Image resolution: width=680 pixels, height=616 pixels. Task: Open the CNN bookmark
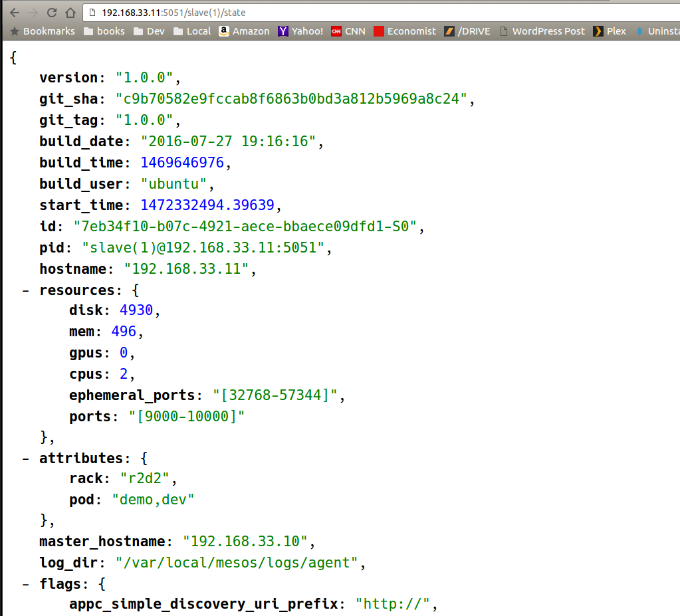pos(348,31)
